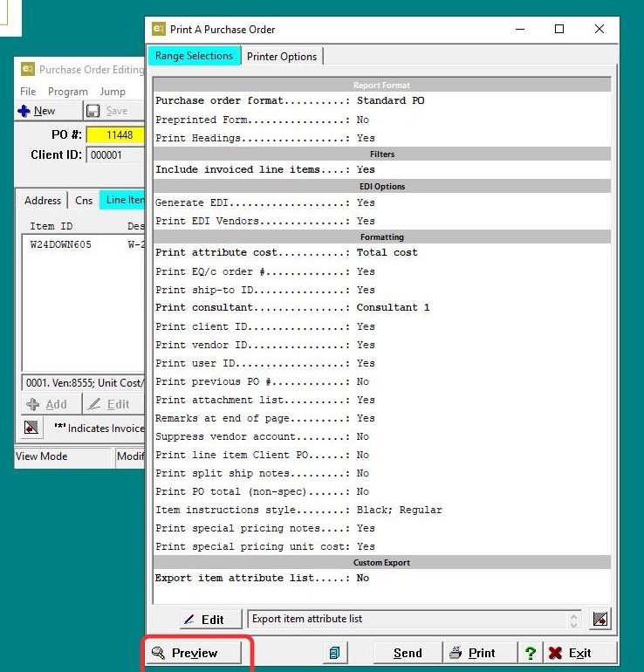644x672 pixels.
Task: Select Include invoiced line items row
Action: click(381, 169)
